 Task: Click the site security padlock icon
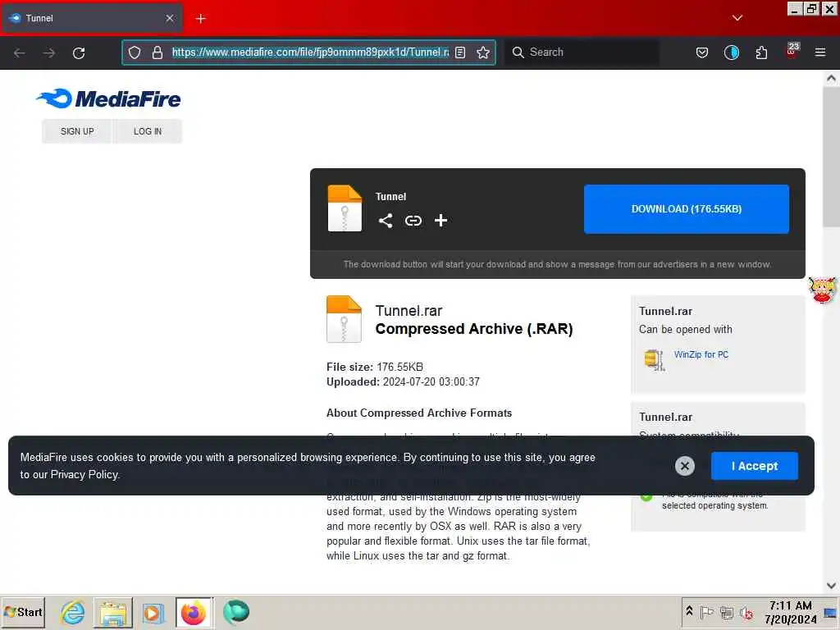coord(157,52)
